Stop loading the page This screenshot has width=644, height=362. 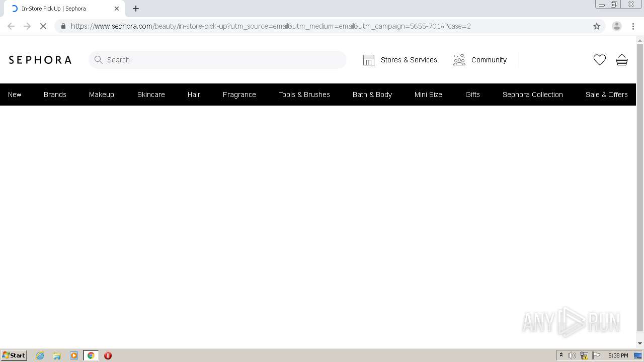[43, 26]
